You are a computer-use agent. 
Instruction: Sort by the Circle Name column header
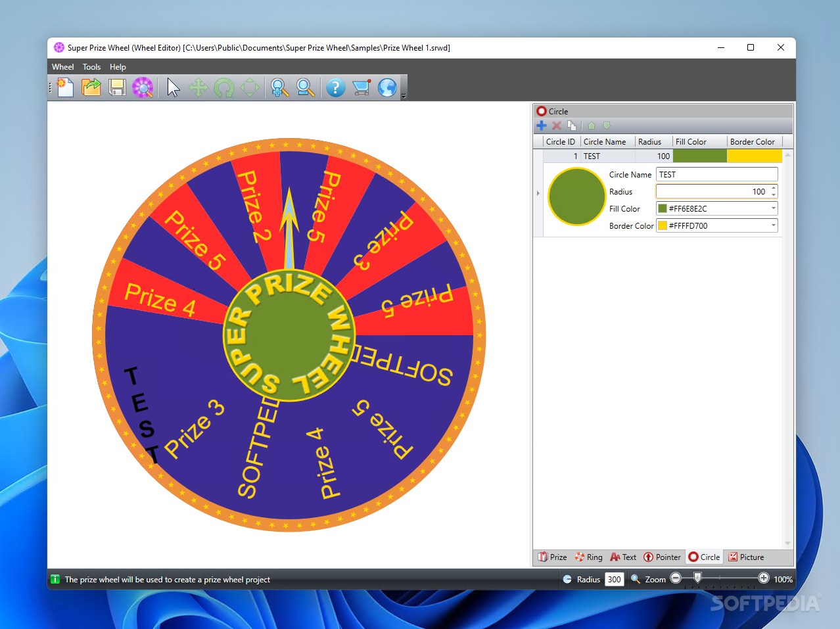click(x=607, y=142)
